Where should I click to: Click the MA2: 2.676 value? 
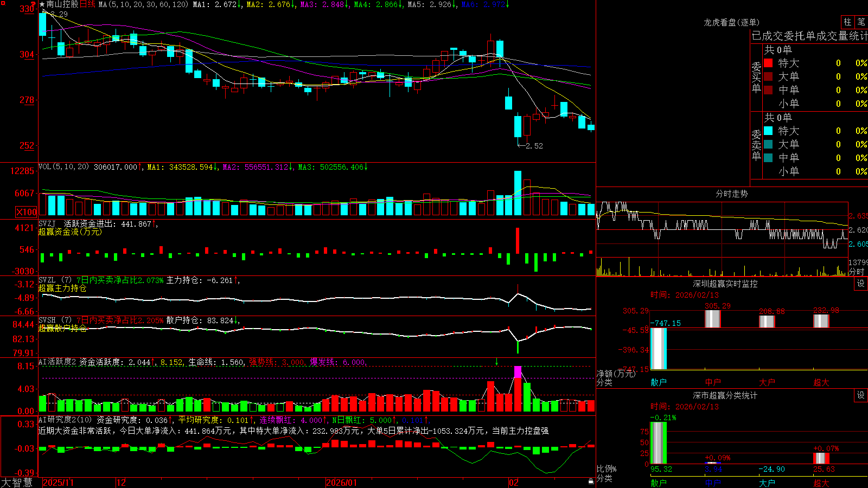coord(271,4)
